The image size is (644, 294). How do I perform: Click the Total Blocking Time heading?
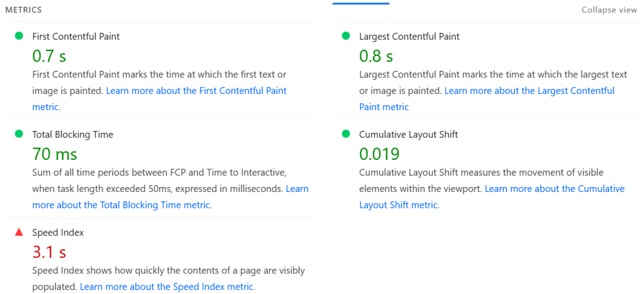[x=73, y=134]
